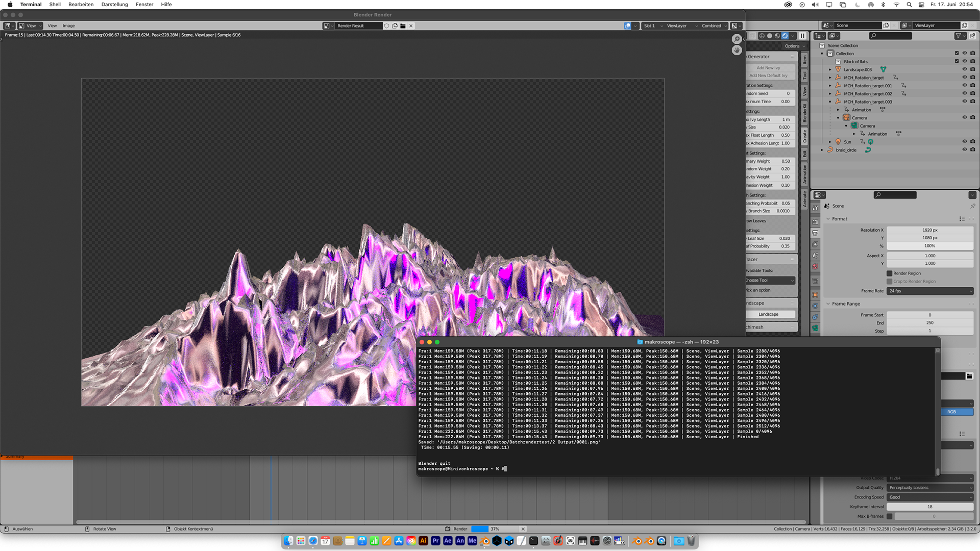The width and height of the screenshot is (980, 551).
Task: Click the outliner filter funnel icon
Action: 958,36
